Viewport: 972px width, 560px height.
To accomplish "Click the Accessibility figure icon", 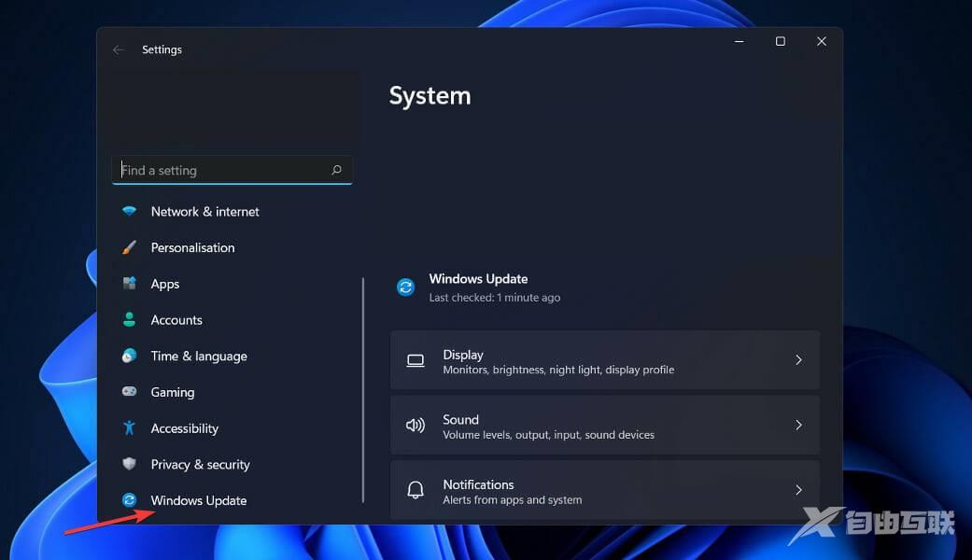I will coord(130,428).
